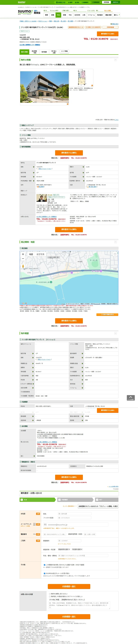Click help icon beside 管理費
The width and height of the screenshot is (138, 644).
tap(82, 358)
